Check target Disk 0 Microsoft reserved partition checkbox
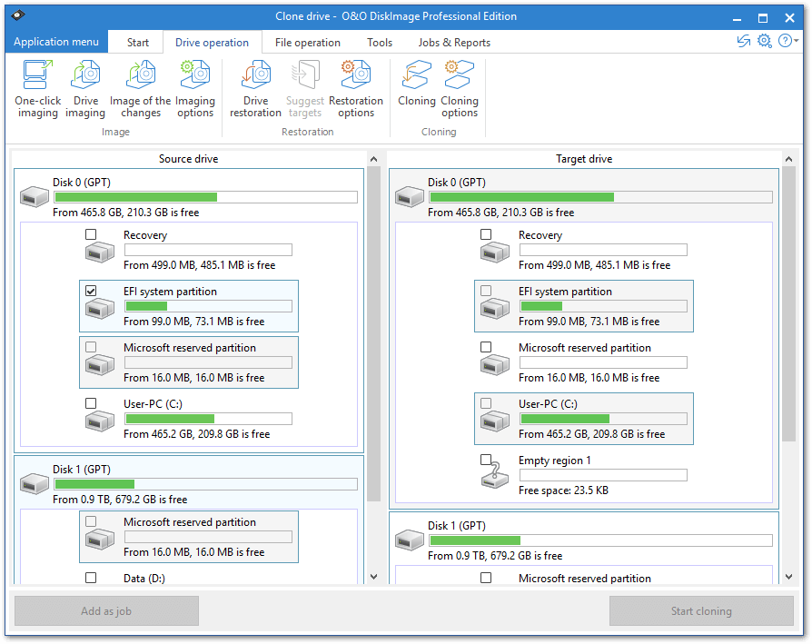The width and height of the screenshot is (812, 644). point(486,347)
